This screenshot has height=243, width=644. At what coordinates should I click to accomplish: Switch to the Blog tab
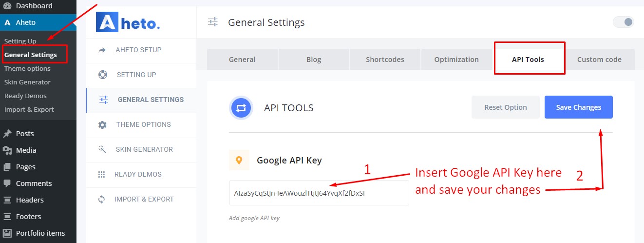pos(314,60)
